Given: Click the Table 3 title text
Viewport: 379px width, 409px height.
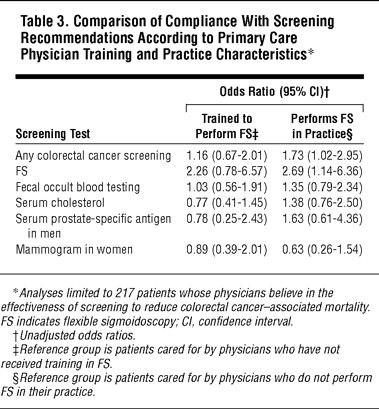Looking at the screenshot, I should click(x=177, y=38).
